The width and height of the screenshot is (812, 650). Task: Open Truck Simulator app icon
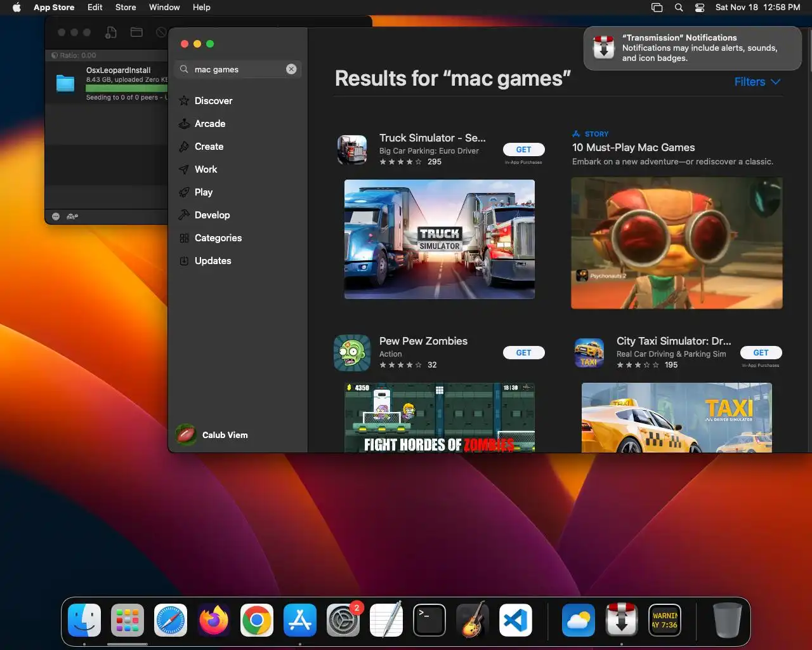point(352,150)
